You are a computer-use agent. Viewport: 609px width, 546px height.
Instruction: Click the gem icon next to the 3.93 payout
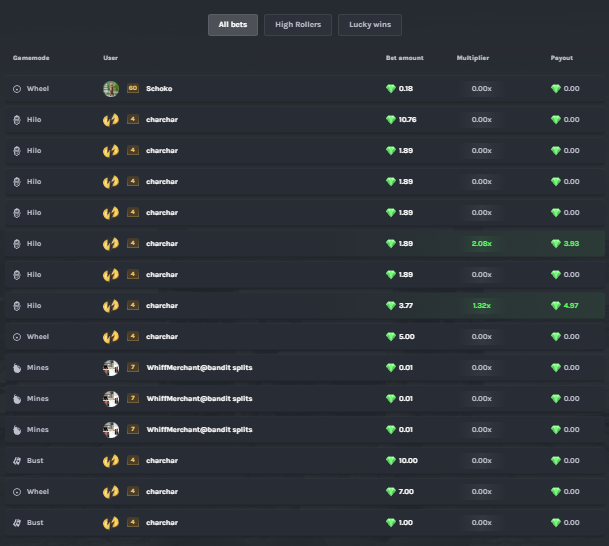pos(556,244)
